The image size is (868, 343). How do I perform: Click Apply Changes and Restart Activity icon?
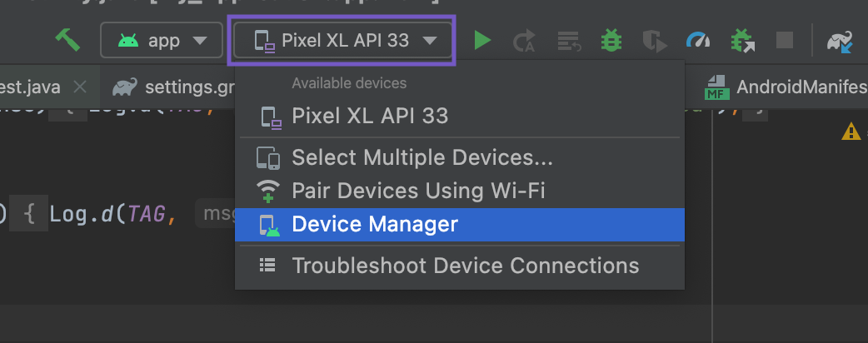525,40
